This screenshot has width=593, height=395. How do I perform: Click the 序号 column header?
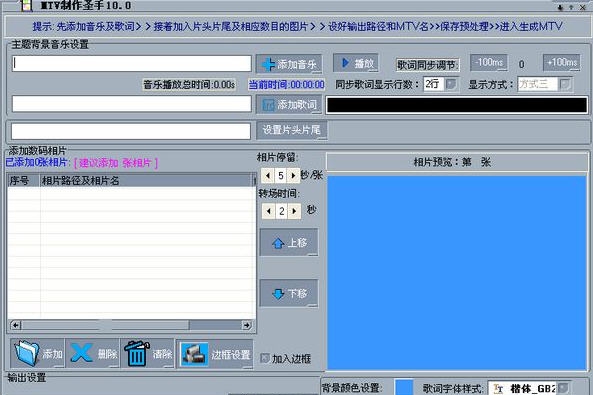coord(23,180)
